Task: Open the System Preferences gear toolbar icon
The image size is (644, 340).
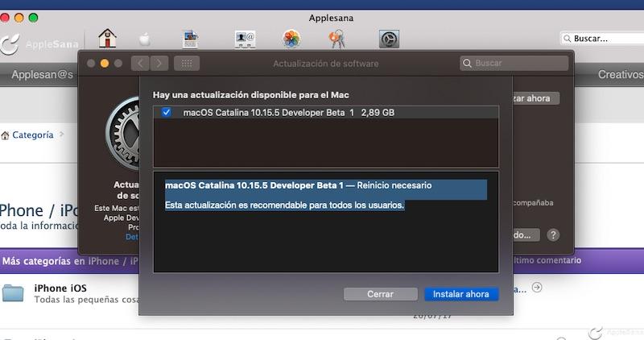Action: 389,39
